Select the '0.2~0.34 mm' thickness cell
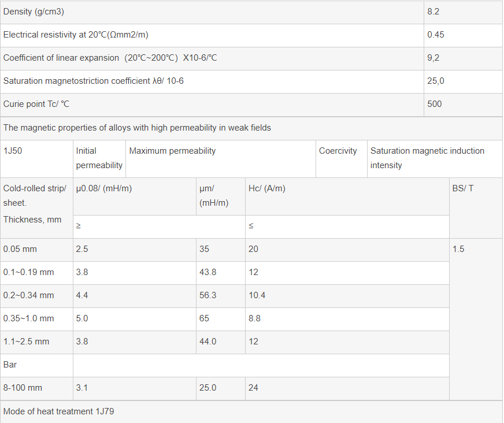 point(28,295)
